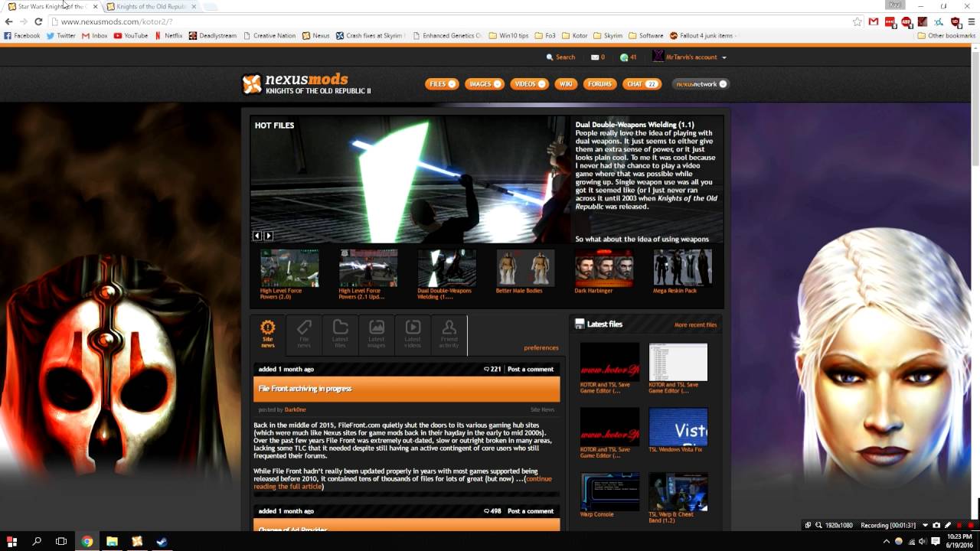Select the Latest videos tab

coord(413,334)
